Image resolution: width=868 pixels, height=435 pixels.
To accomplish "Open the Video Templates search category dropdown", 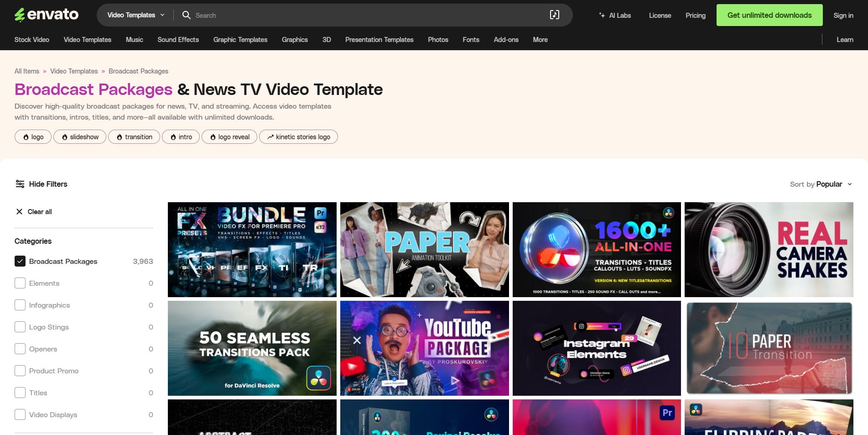I will pos(136,15).
